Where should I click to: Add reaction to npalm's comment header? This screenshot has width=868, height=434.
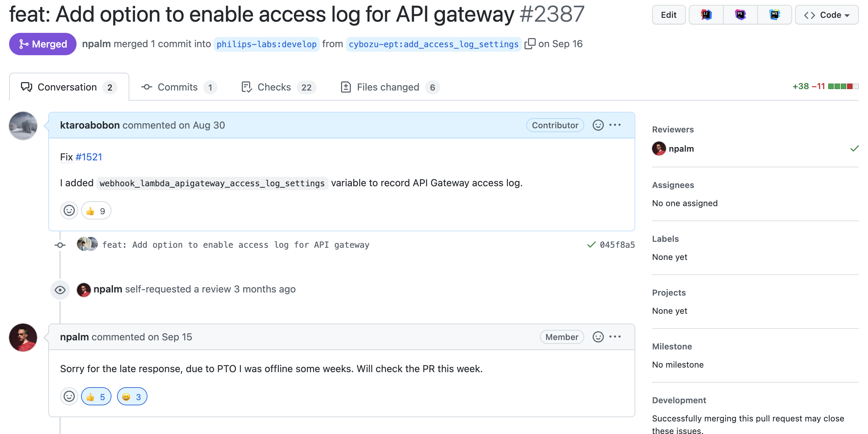click(x=598, y=337)
